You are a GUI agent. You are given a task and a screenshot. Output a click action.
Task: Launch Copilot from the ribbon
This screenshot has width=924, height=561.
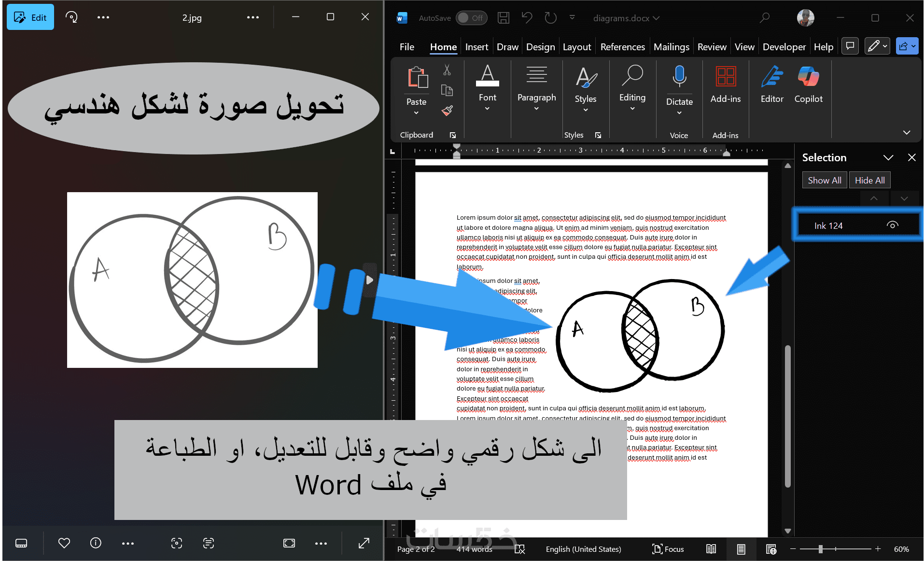pyautogui.click(x=809, y=84)
